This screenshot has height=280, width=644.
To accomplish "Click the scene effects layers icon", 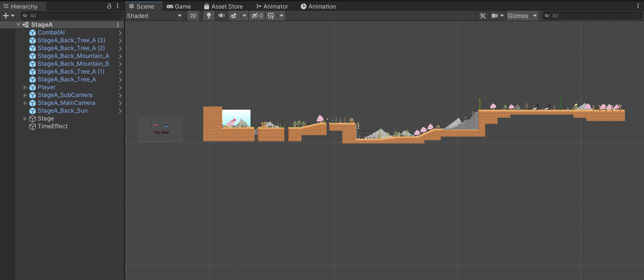I will (234, 16).
